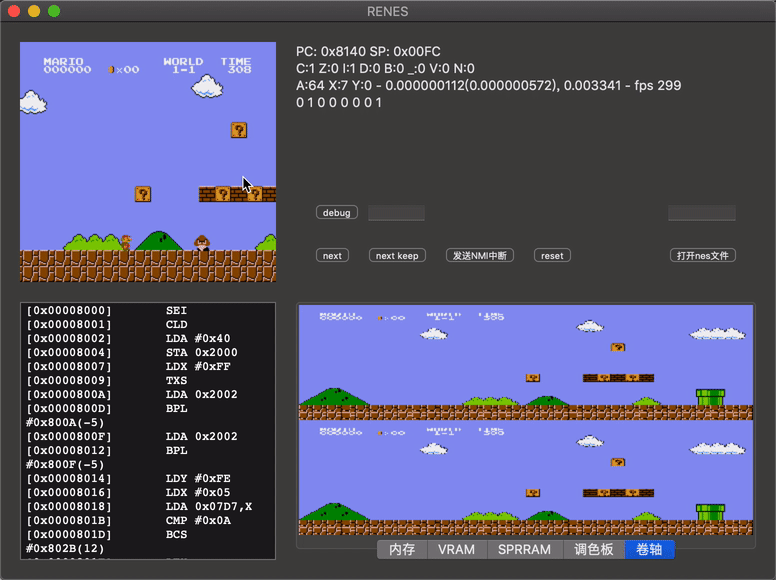
Task: Click the MARIO score text in game
Action: (x=67, y=65)
